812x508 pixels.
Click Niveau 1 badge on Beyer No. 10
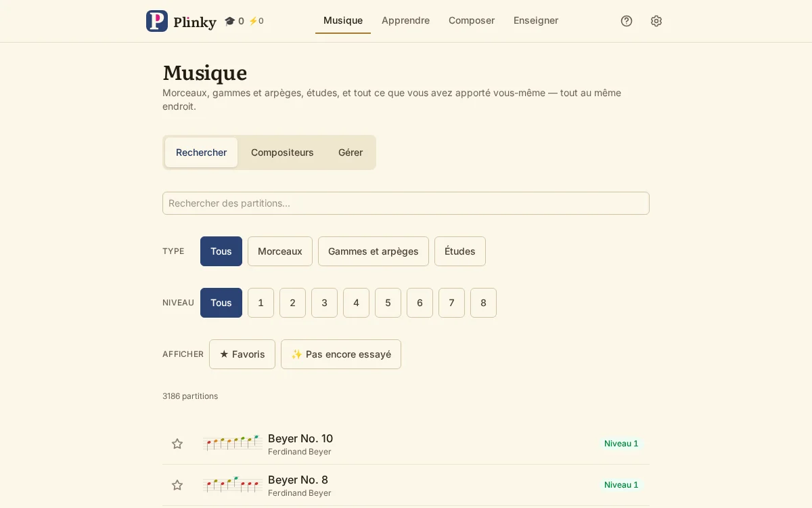pos(621,444)
